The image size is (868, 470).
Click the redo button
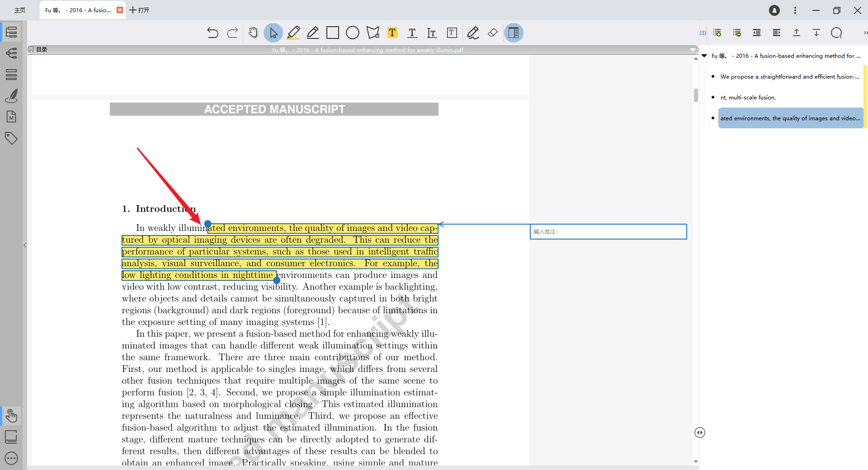232,33
